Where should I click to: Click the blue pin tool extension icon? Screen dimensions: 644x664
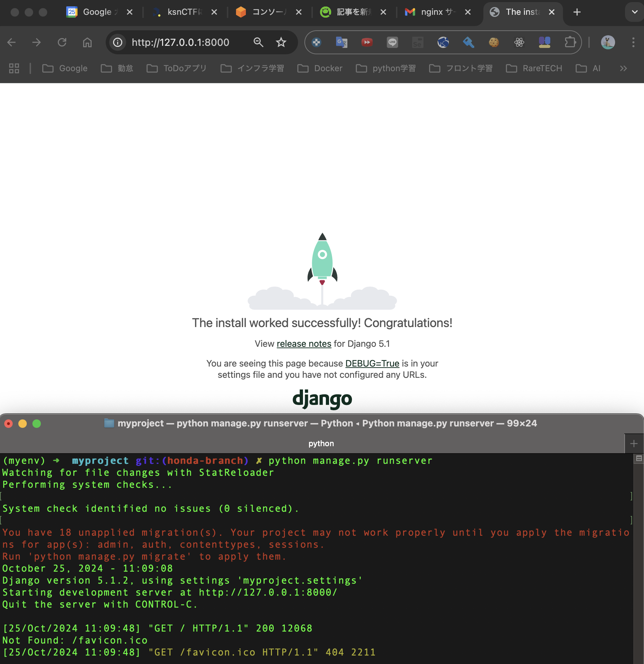click(x=469, y=43)
